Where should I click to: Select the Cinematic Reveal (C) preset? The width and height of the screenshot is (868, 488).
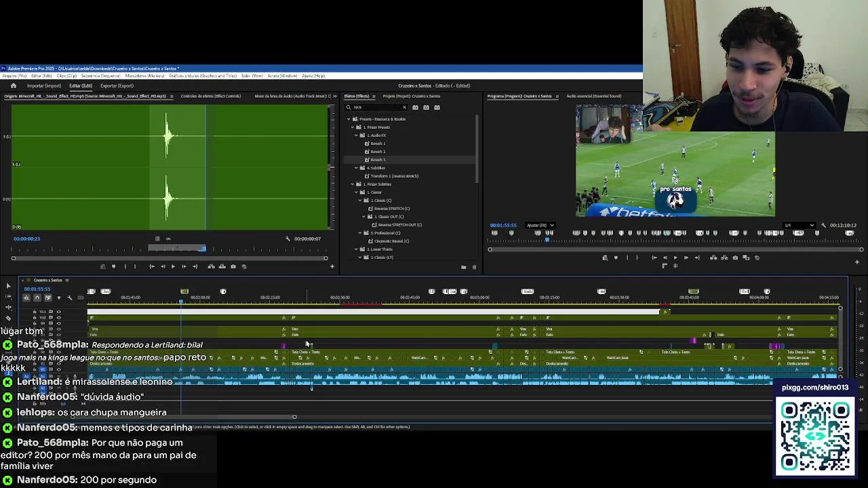tap(391, 241)
